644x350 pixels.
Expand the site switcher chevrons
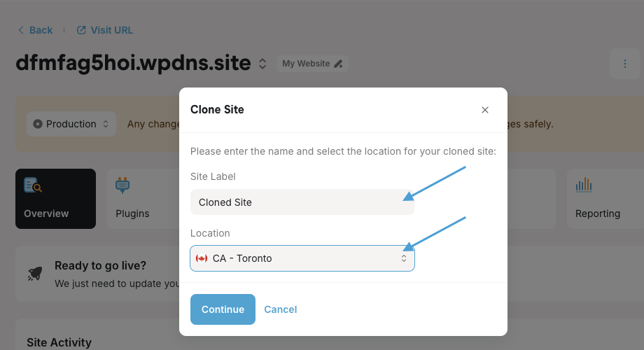click(262, 64)
